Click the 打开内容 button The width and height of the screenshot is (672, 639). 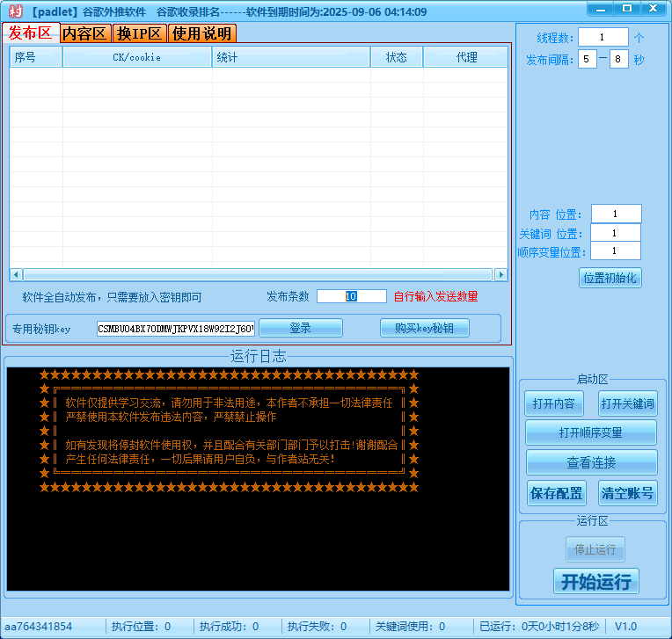pyautogui.click(x=554, y=403)
